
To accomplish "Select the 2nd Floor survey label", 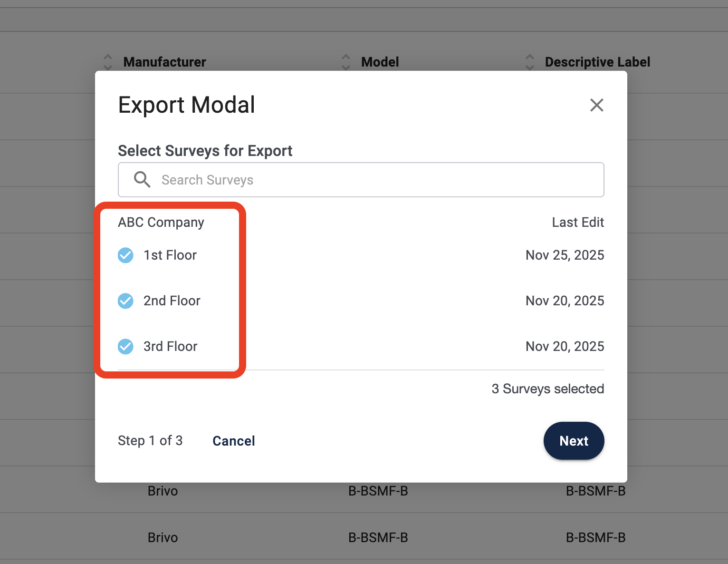I will point(172,301).
